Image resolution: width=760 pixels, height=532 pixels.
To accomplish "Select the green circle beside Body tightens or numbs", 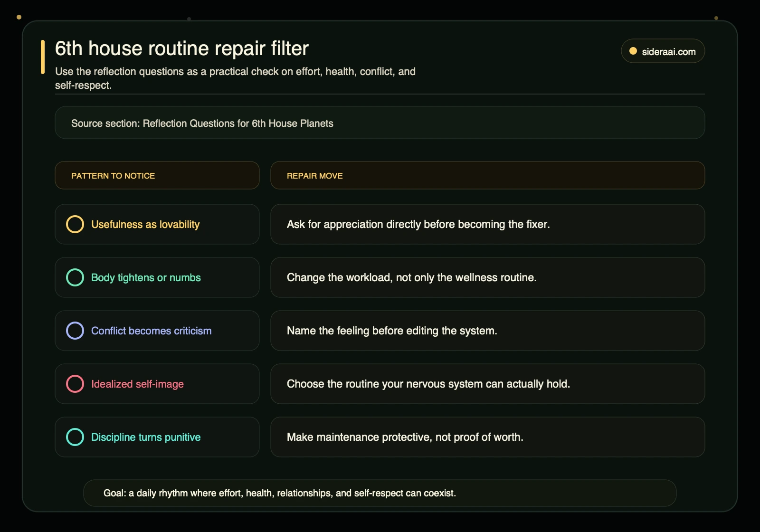I will [75, 277].
